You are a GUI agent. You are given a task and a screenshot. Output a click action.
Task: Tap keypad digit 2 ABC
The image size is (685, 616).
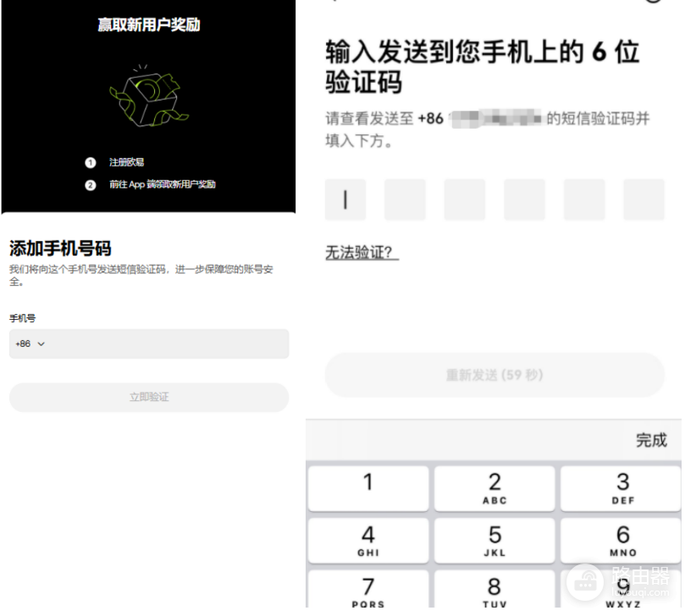tap(494, 488)
